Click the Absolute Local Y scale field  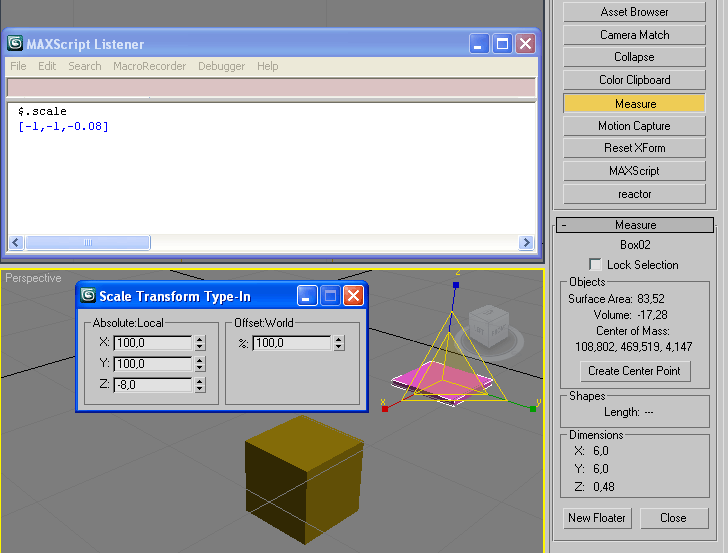point(152,364)
